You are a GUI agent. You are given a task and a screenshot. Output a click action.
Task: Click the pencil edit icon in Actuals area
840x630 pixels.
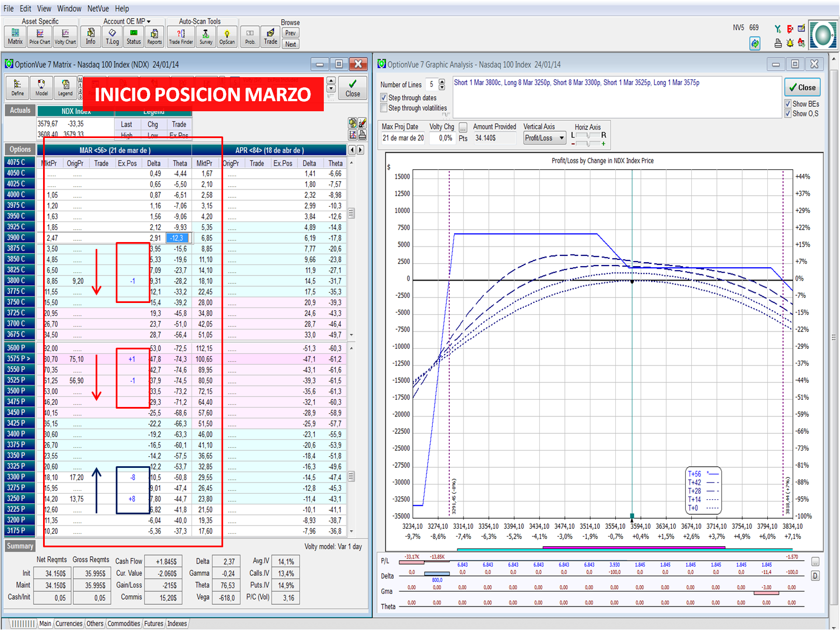tap(362, 123)
